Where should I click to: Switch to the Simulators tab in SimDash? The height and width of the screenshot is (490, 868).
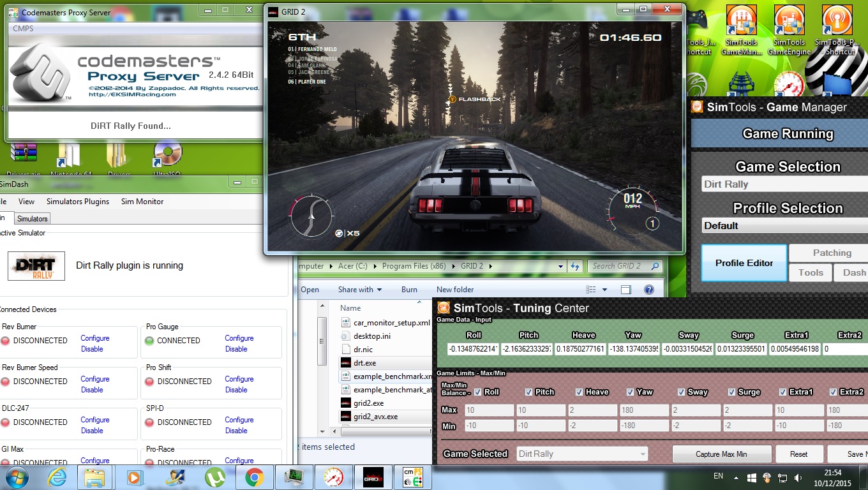click(32, 219)
